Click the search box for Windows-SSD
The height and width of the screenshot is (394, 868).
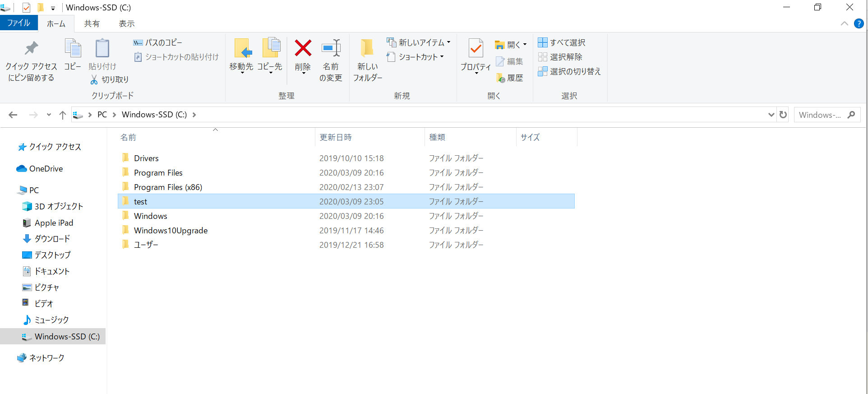tap(826, 115)
